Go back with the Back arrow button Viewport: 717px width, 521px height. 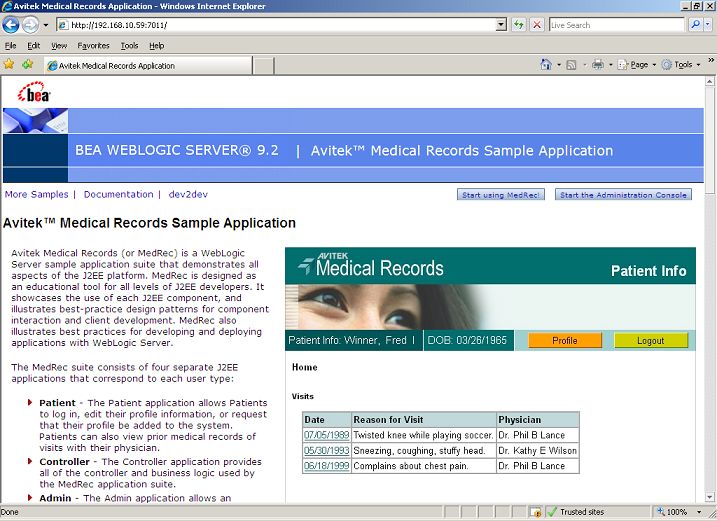coord(11,25)
